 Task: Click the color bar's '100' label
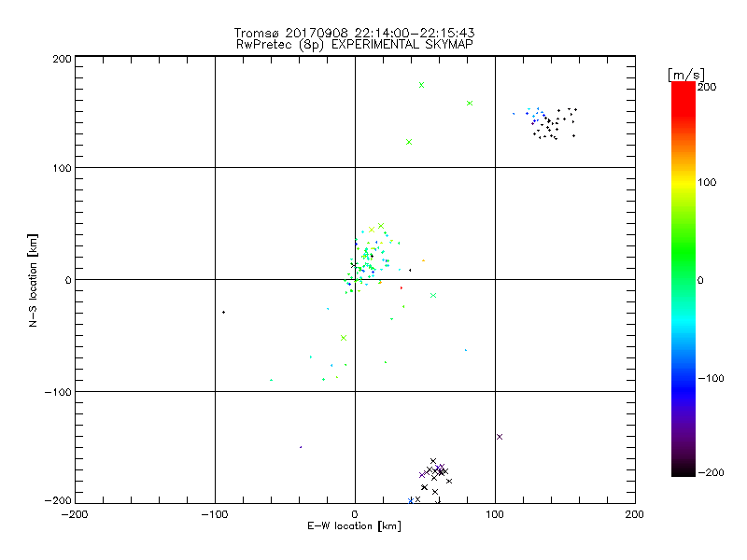pyautogui.click(x=707, y=182)
